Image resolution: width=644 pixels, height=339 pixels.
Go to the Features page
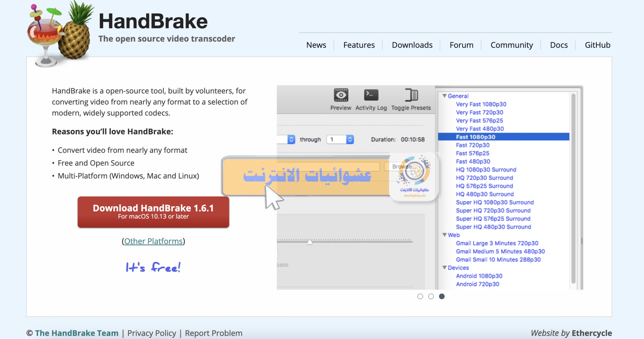point(359,45)
